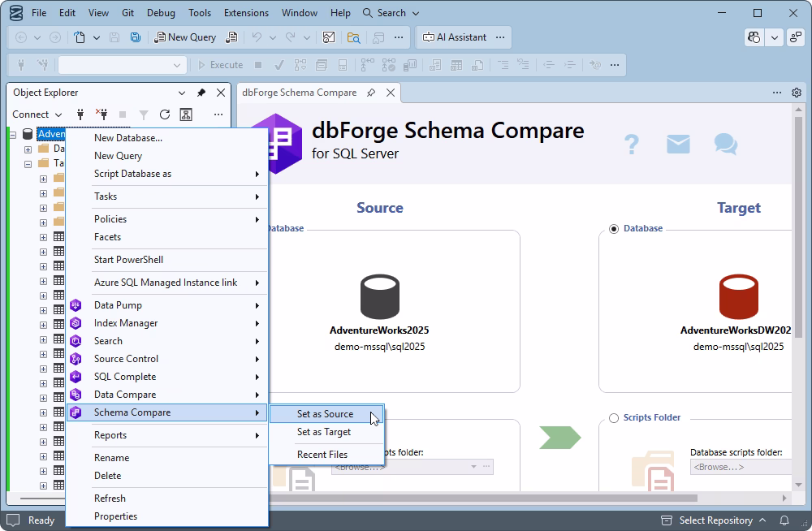Open the AI Assistant
This screenshot has height=531, width=812.
coord(455,37)
